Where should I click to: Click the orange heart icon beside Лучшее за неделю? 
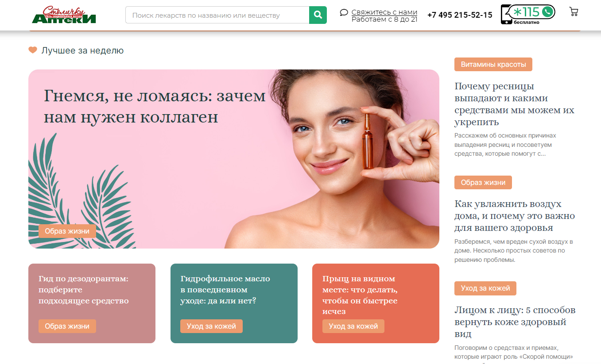coord(33,50)
